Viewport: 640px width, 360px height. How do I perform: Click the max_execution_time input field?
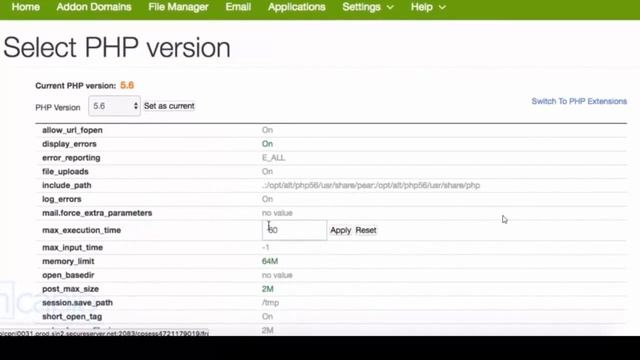pyautogui.click(x=294, y=230)
